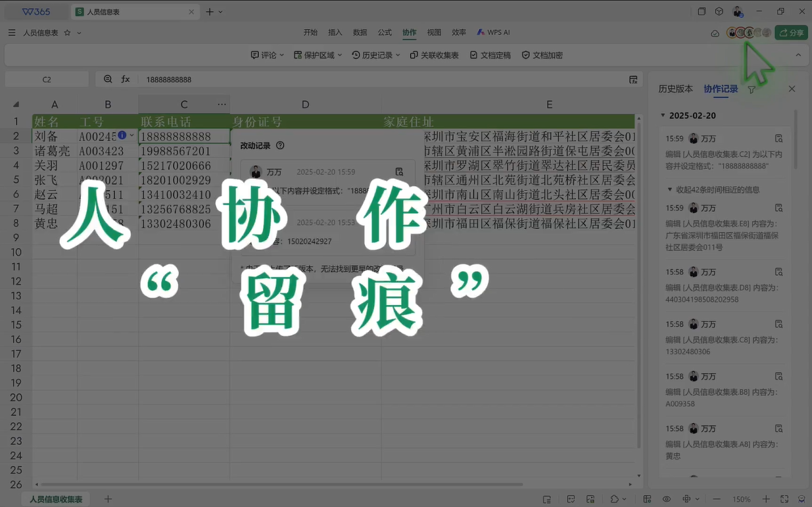Image resolution: width=812 pixels, height=507 pixels.
Task: Add a new sheet with plus icon
Action: 108,499
